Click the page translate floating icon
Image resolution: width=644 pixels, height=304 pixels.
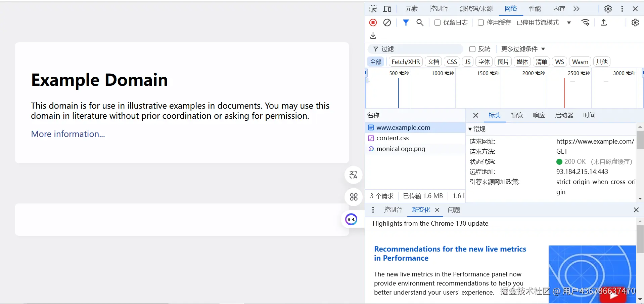click(354, 175)
